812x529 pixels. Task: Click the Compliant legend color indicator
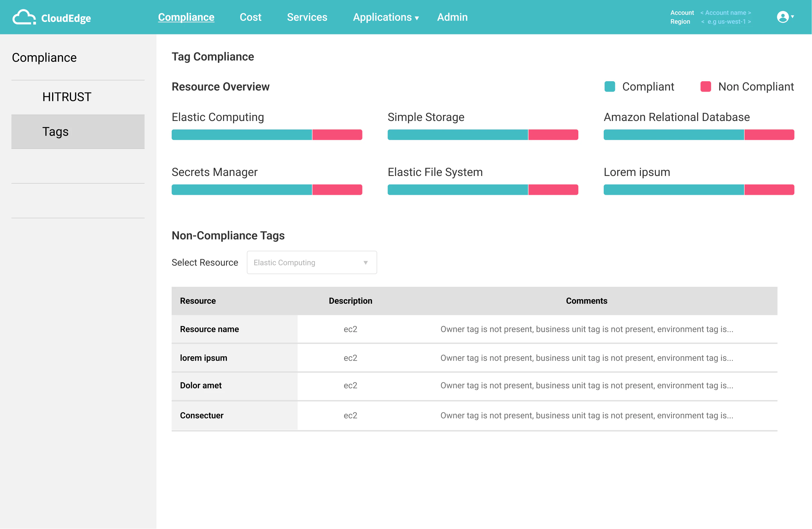609,86
